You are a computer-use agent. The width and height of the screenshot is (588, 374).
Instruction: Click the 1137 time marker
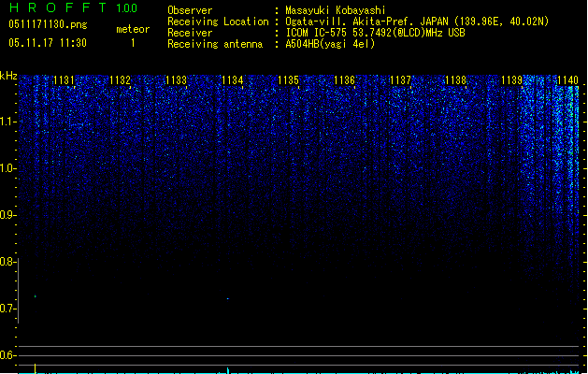click(400, 80)
